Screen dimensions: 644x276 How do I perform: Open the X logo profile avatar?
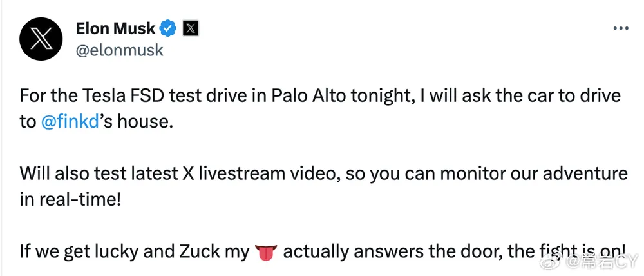(41, 39)
